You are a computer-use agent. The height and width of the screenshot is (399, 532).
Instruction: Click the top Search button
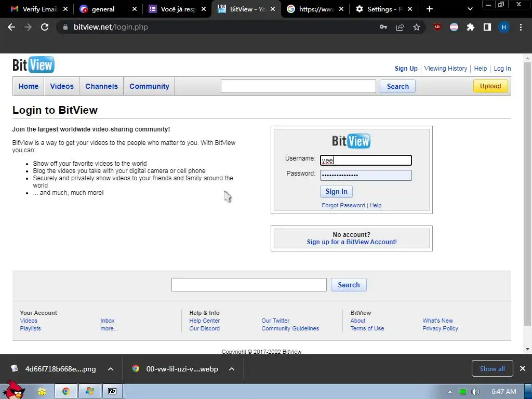(x=397, y=86)
